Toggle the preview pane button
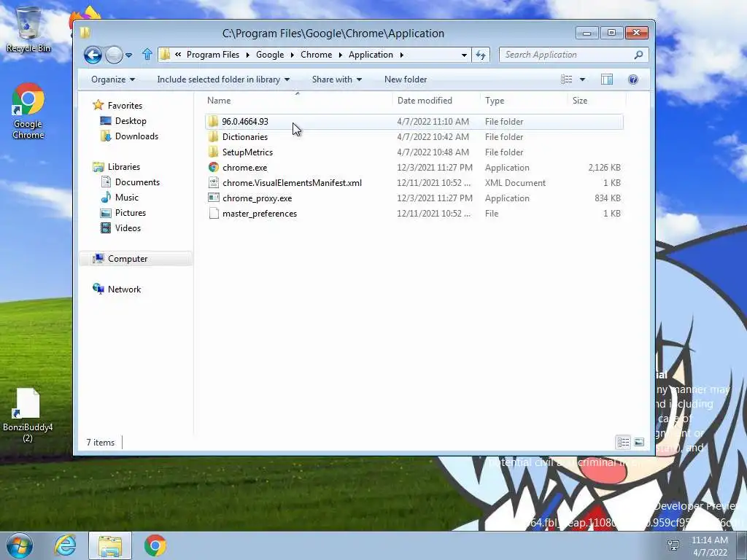Image resolution: width=747 pixels, height=560 pixels. (606, 79)
